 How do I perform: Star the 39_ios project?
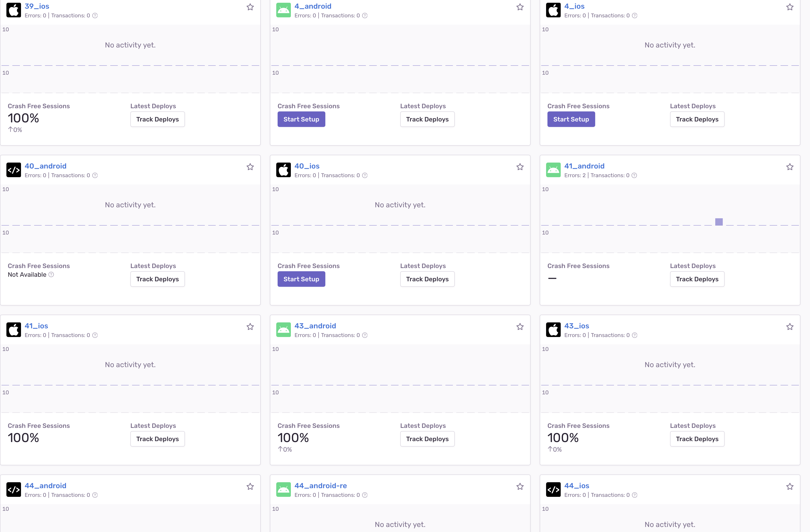[250, 7]
